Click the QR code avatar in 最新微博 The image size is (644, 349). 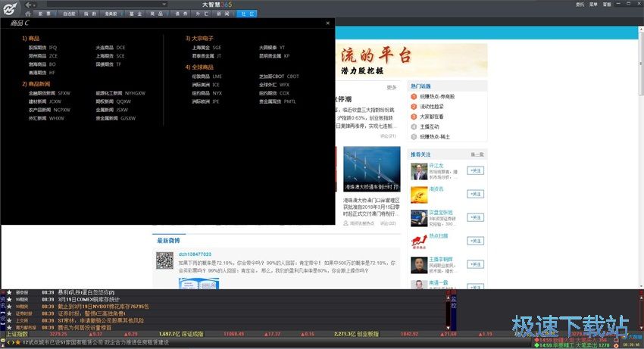pos(164,260)
